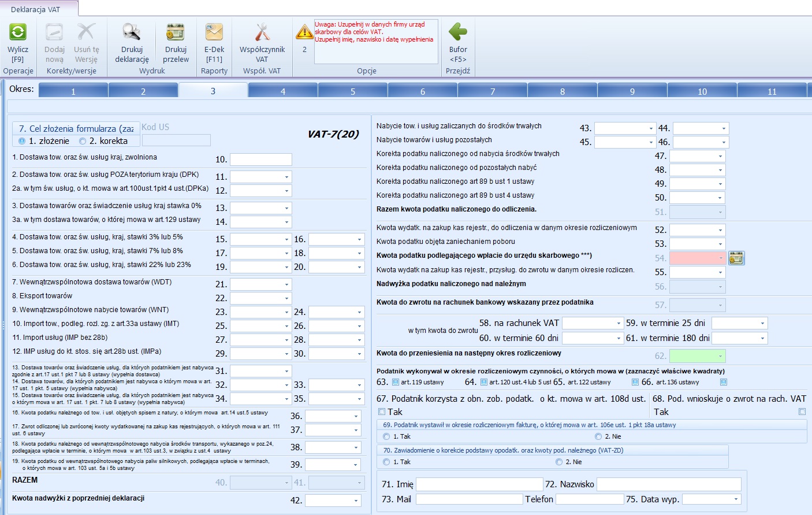Select radio option 2. korekta
The image size is (812, 515).
(x=83, y=141)
